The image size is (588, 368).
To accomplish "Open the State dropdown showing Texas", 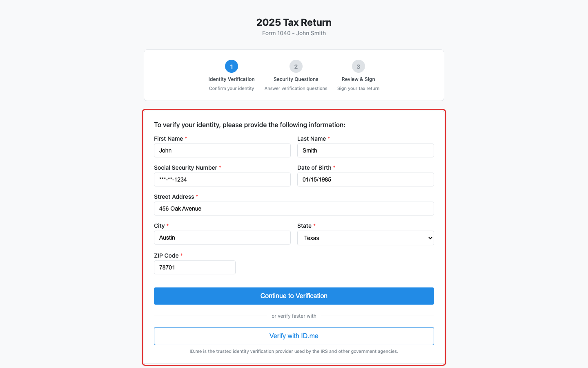I will point(365,238).
